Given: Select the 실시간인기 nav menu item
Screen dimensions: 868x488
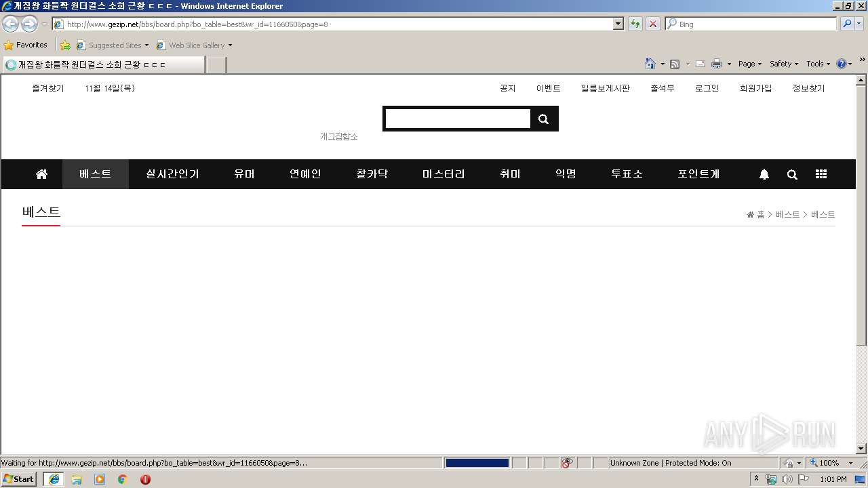Looking at the screenshot, I should [172, 174].
